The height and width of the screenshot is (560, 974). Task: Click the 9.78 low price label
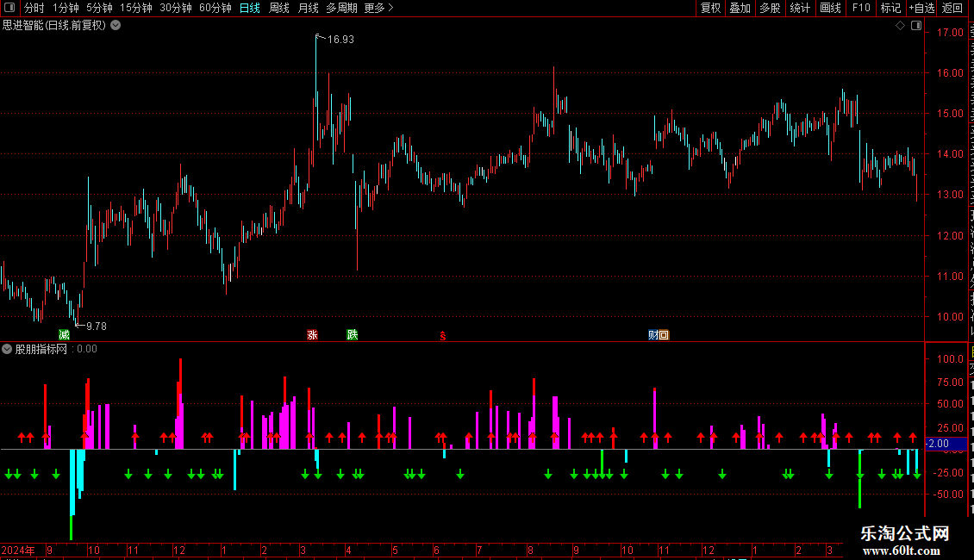coord(97,327)
